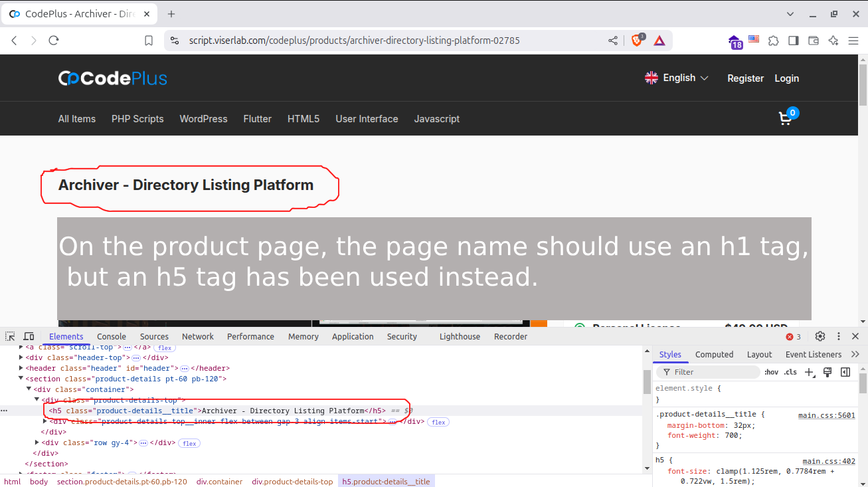
Task: Select div.product-details-top breadcrumb
Action: click(x=292, y=482)
